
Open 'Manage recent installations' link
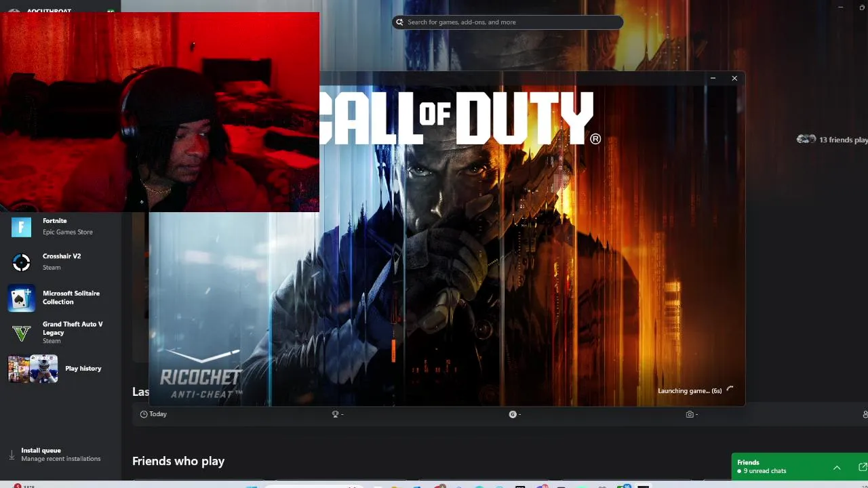pyautogui.click(x=61, y=459)
